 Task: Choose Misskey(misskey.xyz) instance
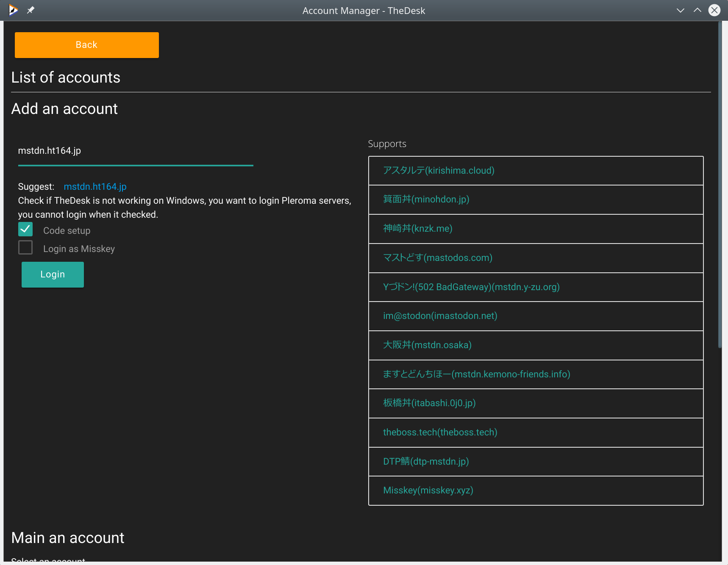point(536,490)
